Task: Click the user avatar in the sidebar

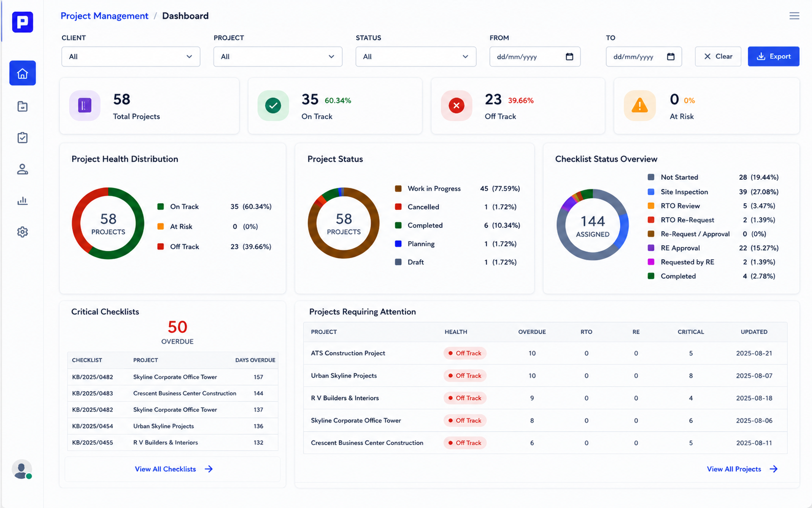Action: (22, 470)
